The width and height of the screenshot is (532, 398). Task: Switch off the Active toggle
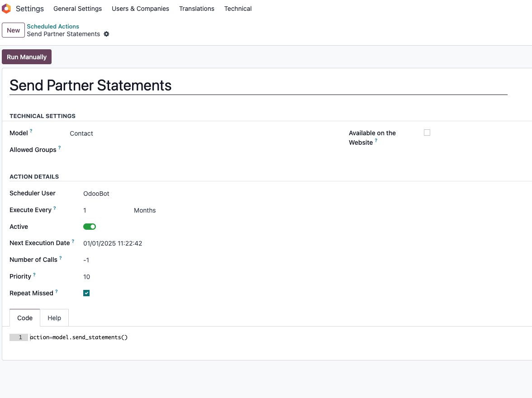[x=90, y=227]
